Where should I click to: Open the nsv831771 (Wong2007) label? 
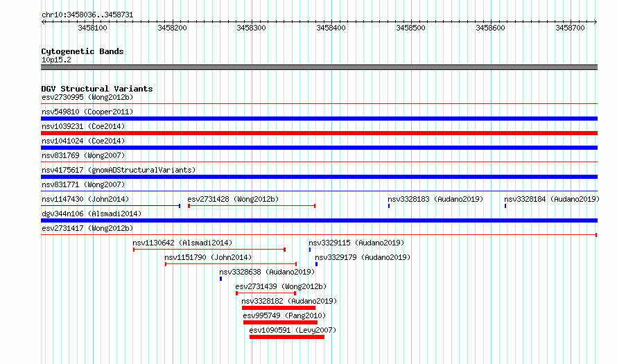(83, 184)
